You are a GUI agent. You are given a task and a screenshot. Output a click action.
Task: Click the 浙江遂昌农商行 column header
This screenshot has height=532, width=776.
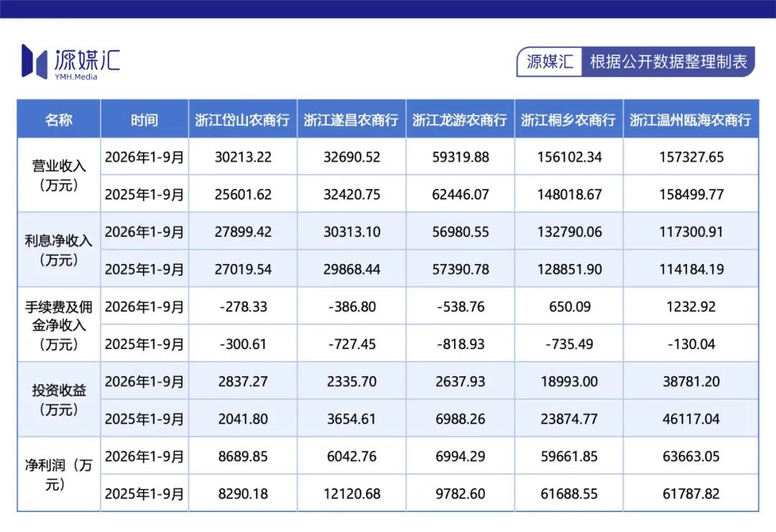pyautogui.click(x=351, y=120)
